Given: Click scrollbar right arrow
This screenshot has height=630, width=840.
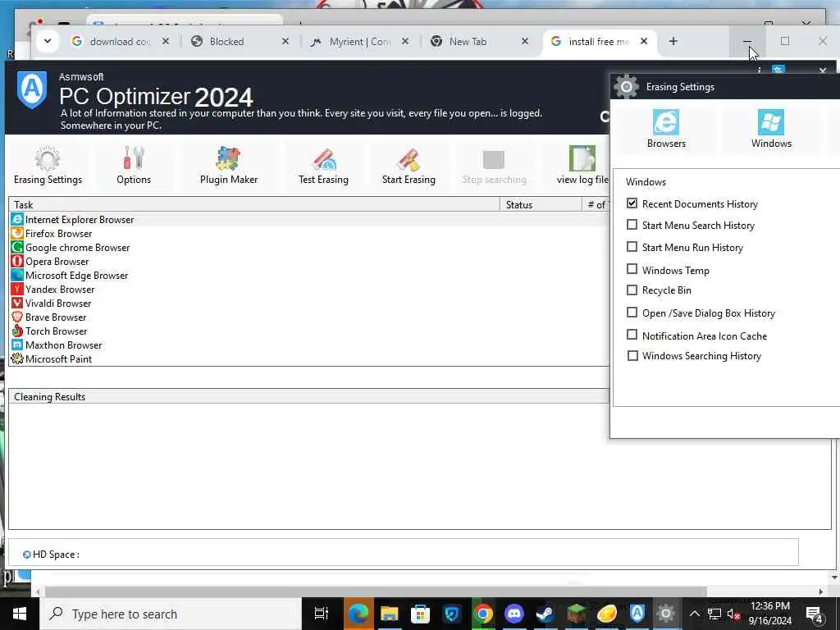Looking at the screenshot, I should (821, 591).
